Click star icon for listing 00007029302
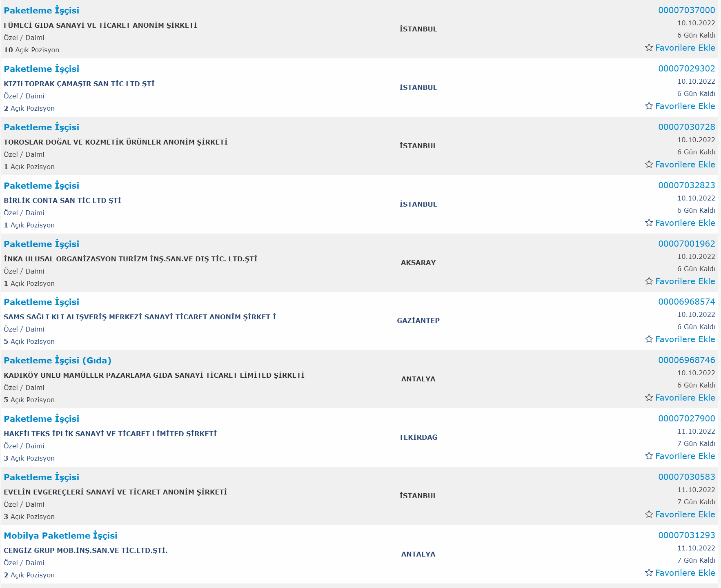721x588 pixels. [649, 106]
